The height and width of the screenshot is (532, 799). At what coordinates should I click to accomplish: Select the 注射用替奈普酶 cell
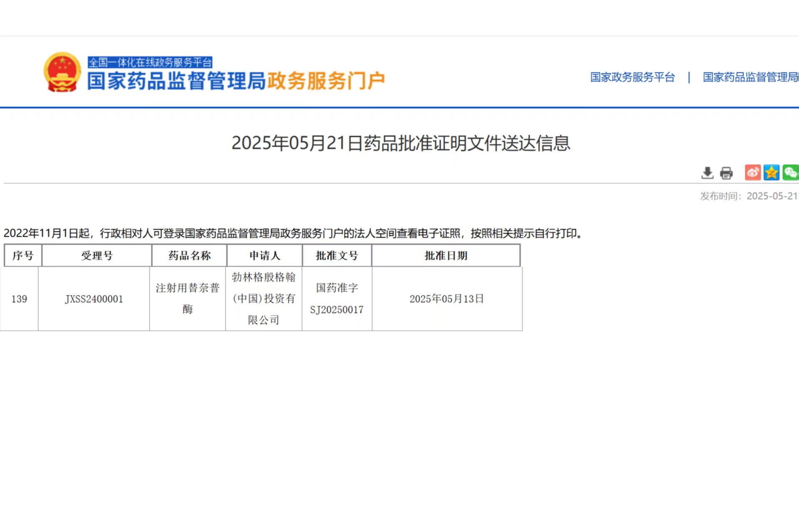click(x=188, y=299)
